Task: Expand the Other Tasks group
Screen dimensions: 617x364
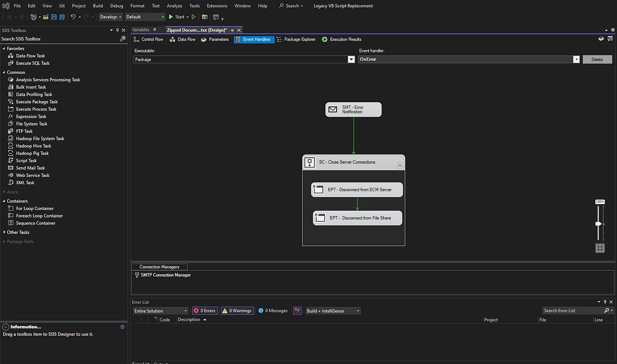Action: click(4, 232)
